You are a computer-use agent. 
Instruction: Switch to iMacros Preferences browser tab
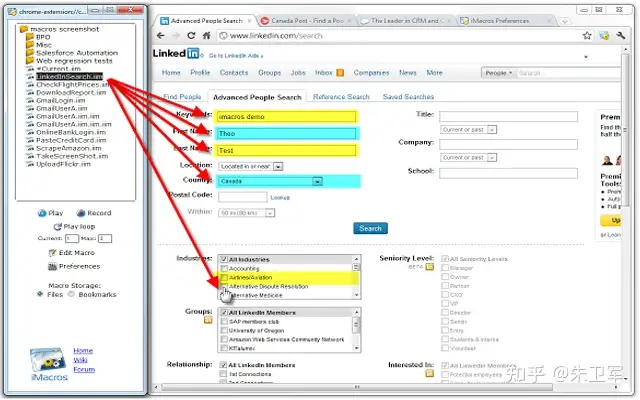(505, 21)
